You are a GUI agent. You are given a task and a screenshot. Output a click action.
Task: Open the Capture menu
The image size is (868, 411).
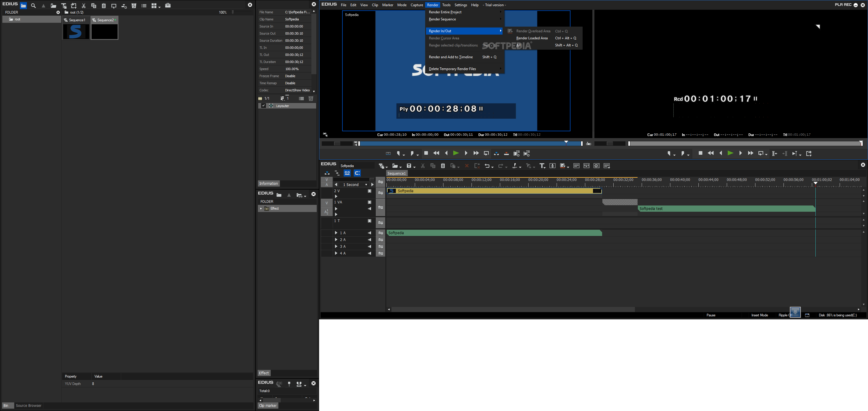click(417, 5)
